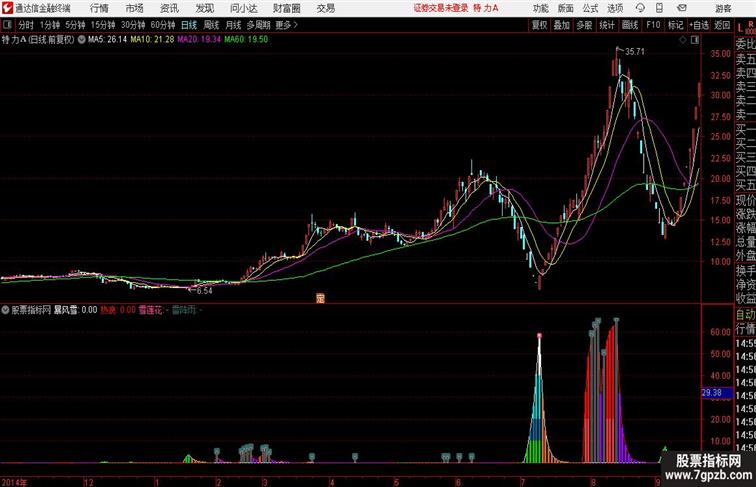Add stock via +自选 button
Image resolution: width=756 pixels, height=487 pixels.
tap(699, 25)
